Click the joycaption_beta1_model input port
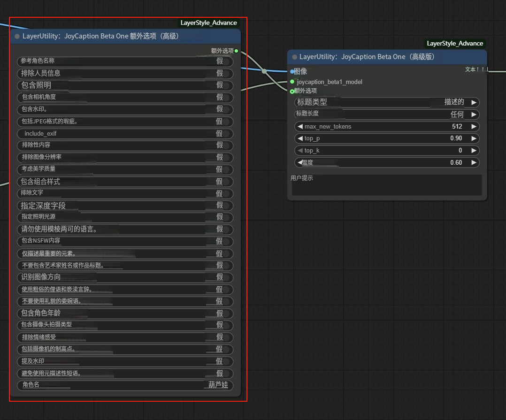 (x=292, y=82)
